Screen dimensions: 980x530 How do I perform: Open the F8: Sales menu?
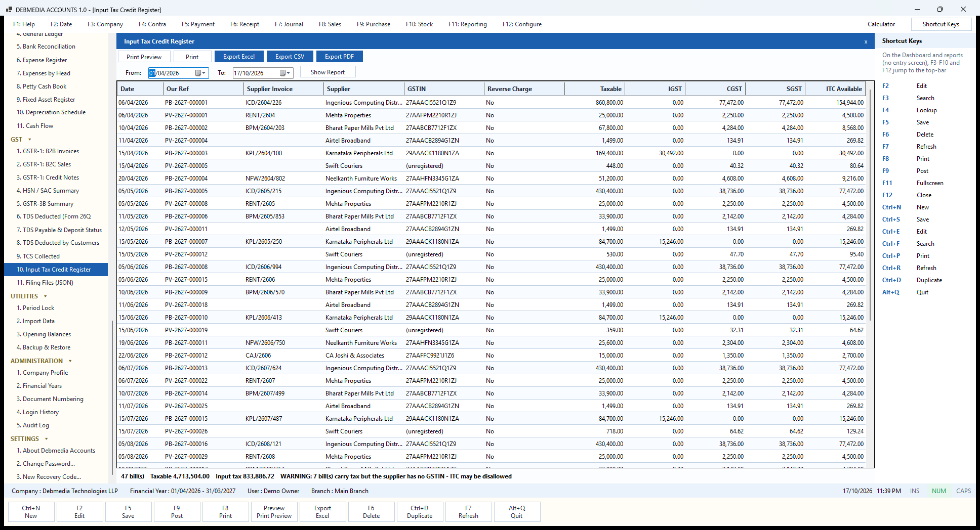[330, 24]
